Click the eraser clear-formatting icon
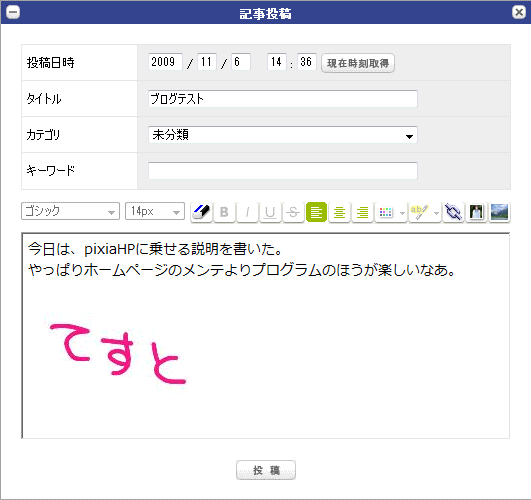The width and height of the screenshot is (531, 500). (201, 212)
